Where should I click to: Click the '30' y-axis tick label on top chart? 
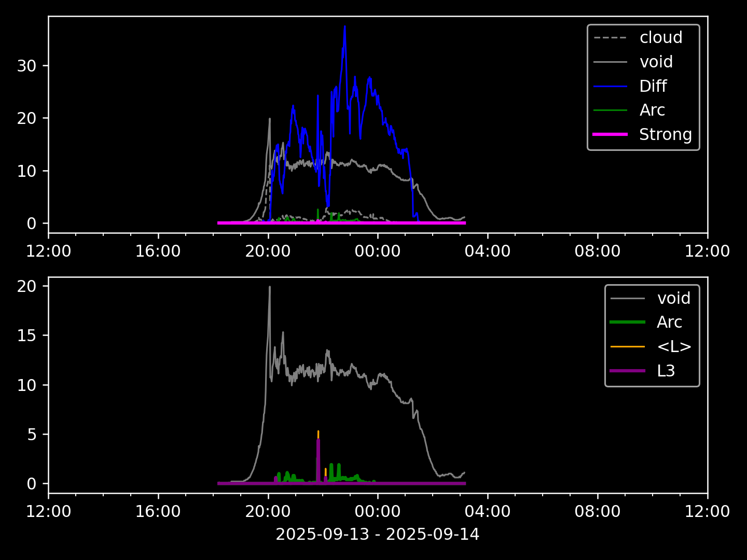25,66
